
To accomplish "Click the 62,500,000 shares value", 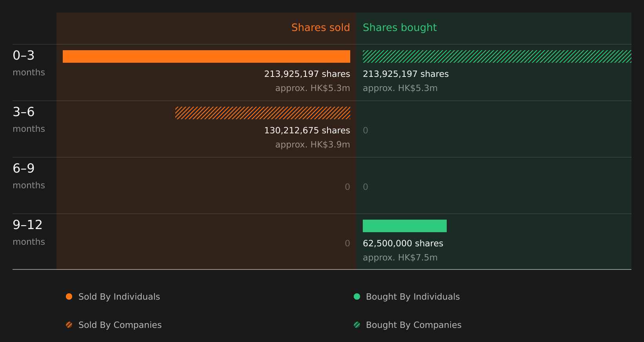I will (403, 244).
